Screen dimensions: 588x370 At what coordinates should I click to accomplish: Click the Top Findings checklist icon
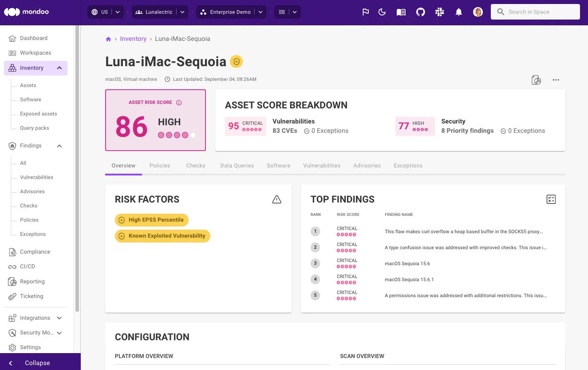pyautogui.click(x=551, y=199)
